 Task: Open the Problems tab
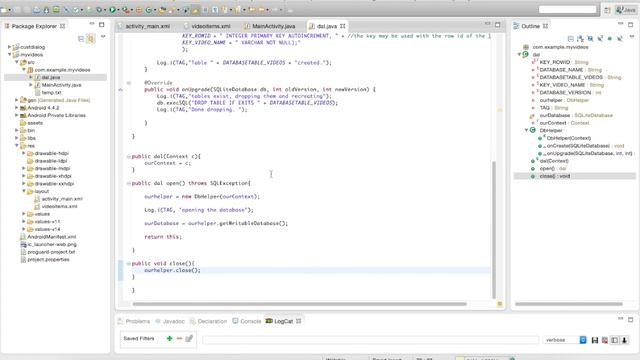click(138, 321)
